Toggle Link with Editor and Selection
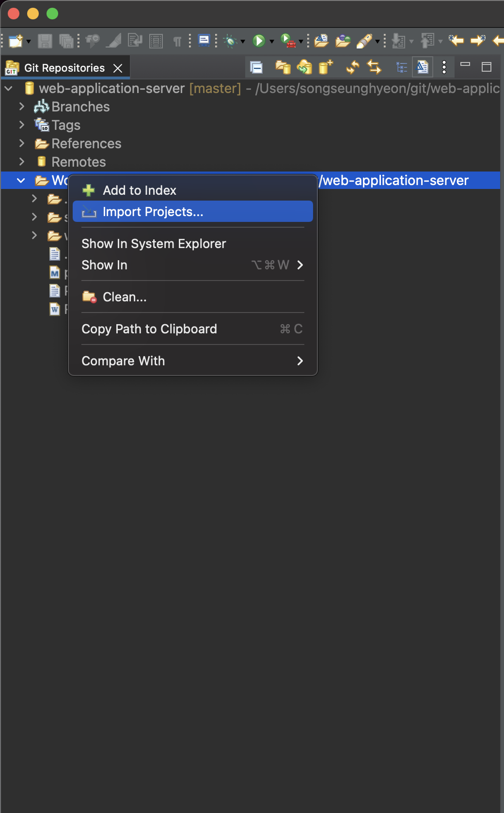The image size is (504, 813). pos(374,67)
